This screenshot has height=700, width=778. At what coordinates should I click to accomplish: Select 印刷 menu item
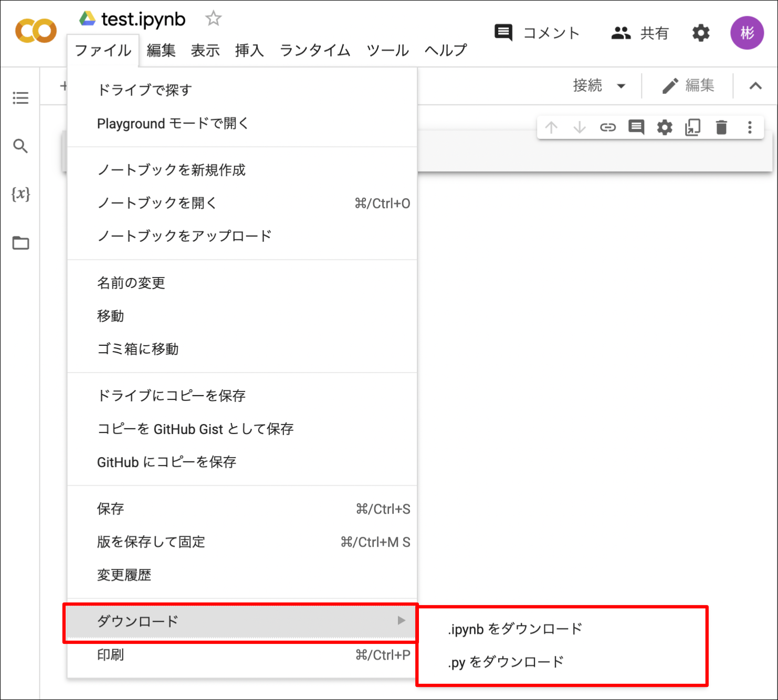[242, 655]
